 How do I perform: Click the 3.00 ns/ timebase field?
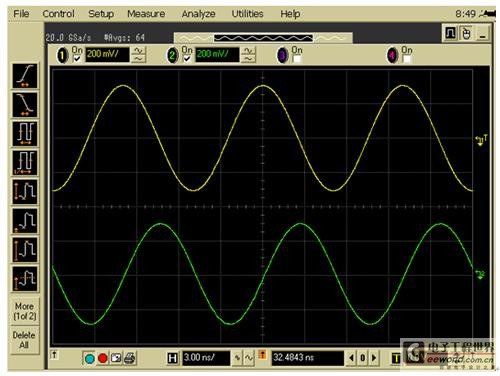click(206, 358)
